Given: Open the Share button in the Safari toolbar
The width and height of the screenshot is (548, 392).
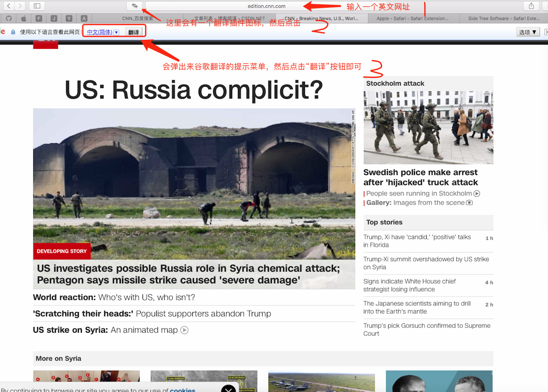Looking at the screenshot, I should tap(531, 6).
